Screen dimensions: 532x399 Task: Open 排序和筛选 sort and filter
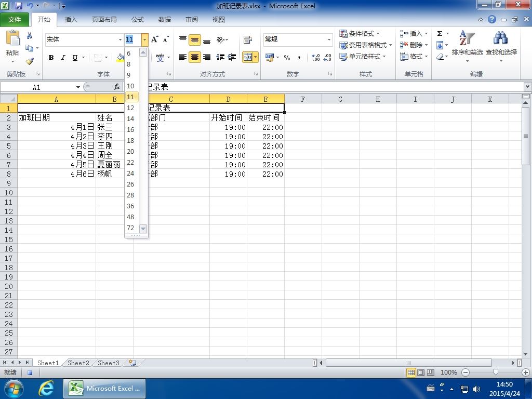click(467, 46)
